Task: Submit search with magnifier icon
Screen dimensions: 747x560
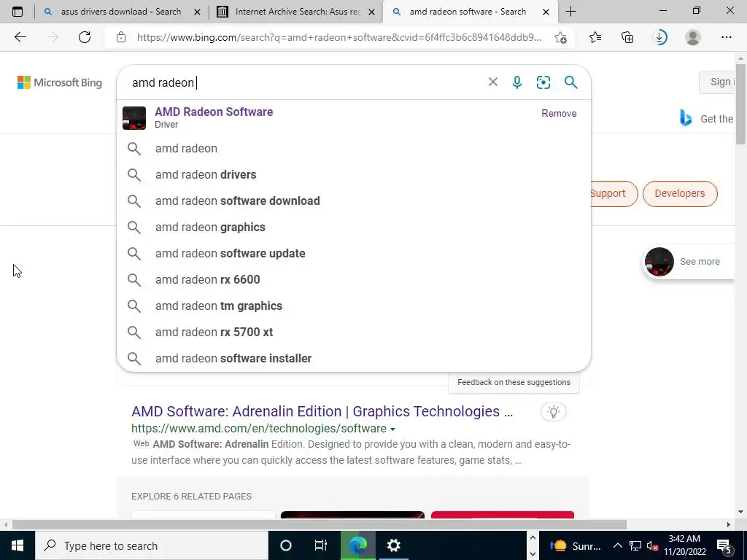Action: coord(570,82)
